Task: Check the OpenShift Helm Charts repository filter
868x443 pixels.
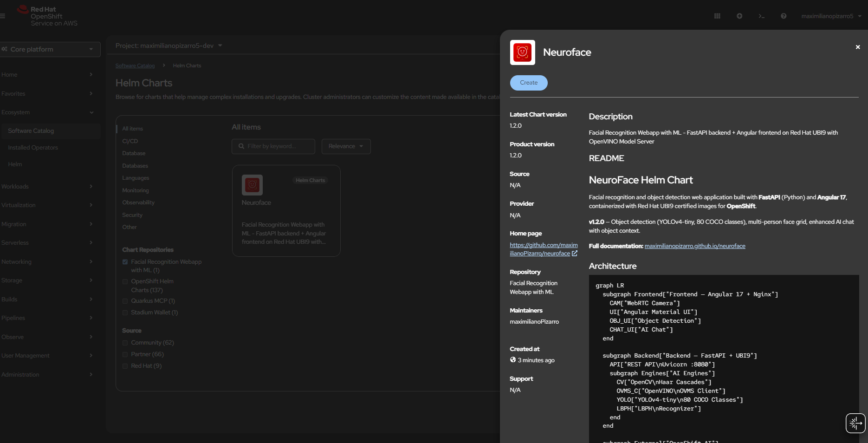Action: coord(125,281)
